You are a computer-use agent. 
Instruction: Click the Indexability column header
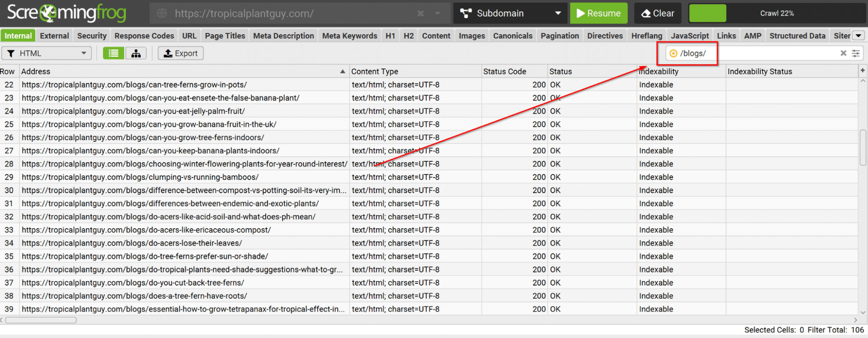(681, 71)
